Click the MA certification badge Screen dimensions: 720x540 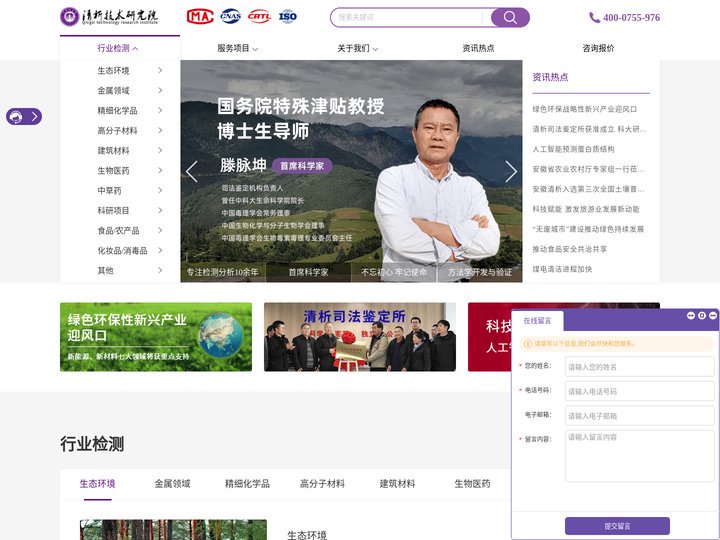(x=200, y=17)
